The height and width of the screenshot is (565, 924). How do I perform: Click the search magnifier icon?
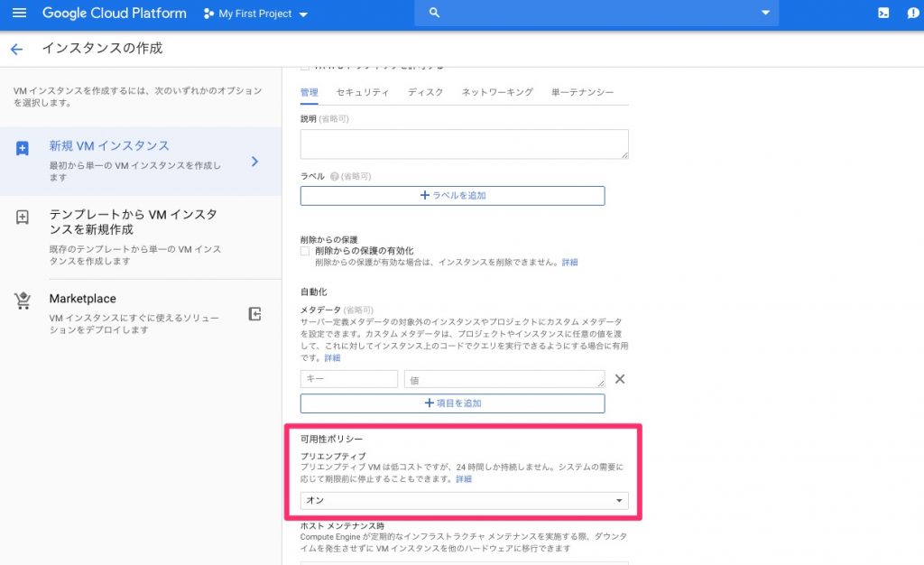pos(434,13)
